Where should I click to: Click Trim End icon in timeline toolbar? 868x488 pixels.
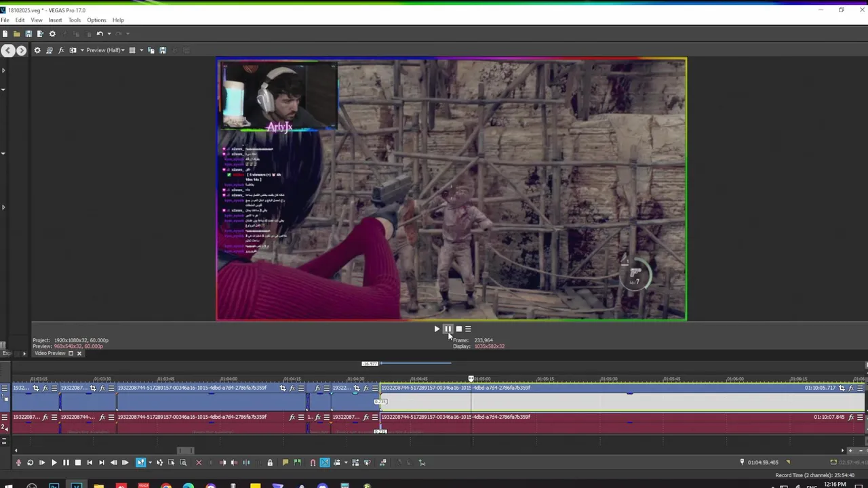click(234, 462)
